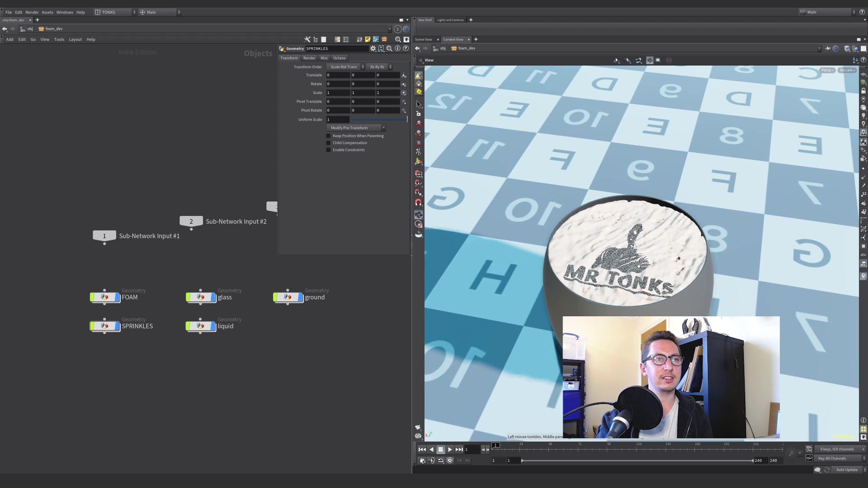This screenshot has width=868, height=488.
Task: Stop playback in the playbar
Action: pyautogui.click(x=441, y=449)
